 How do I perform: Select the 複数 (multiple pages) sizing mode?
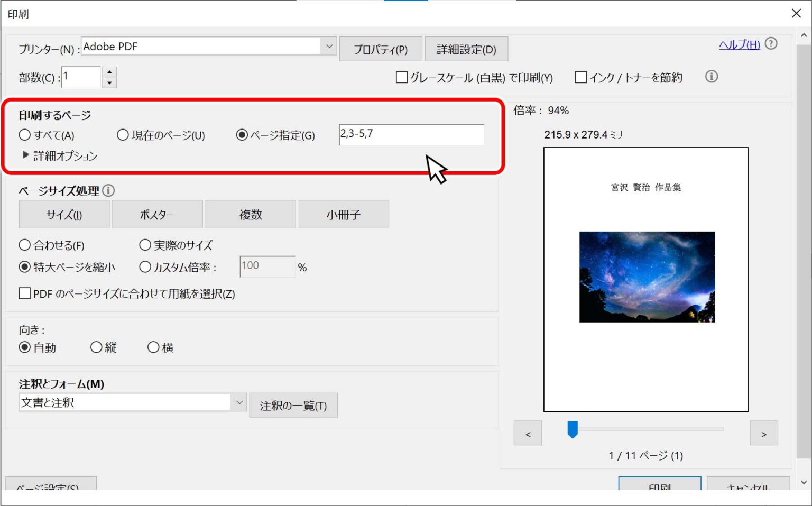(251, 214)
